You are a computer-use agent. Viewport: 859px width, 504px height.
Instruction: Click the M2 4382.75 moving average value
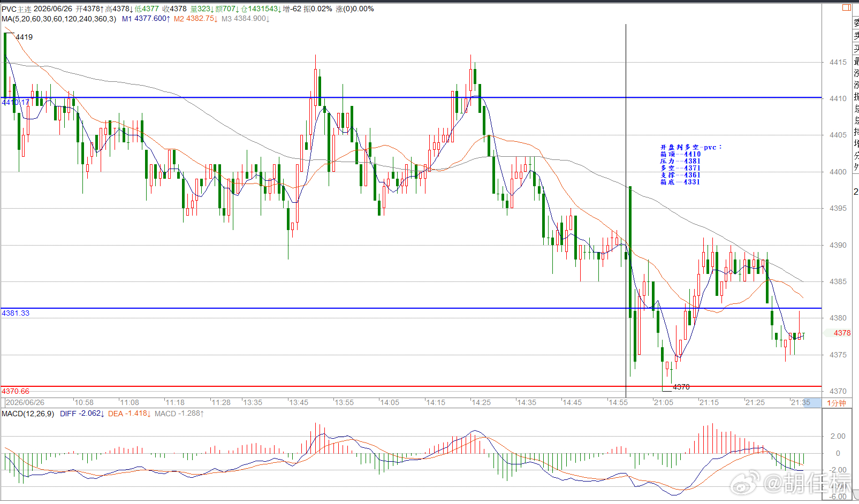195,19
